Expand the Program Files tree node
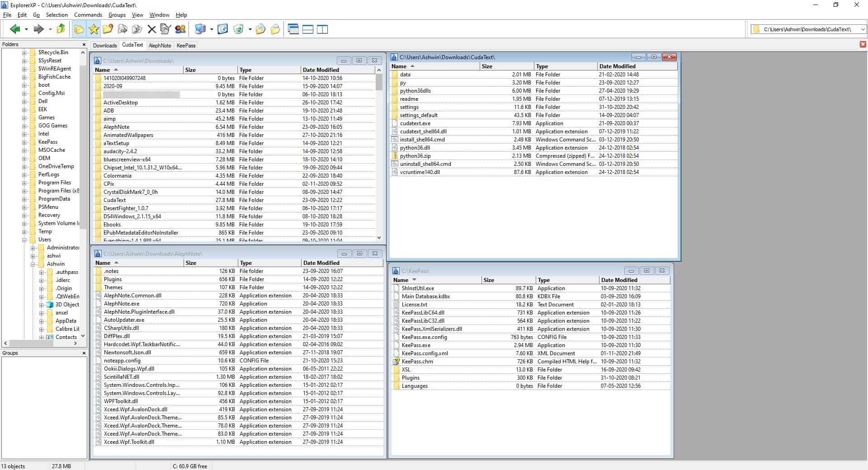 (x=24, y=183)
